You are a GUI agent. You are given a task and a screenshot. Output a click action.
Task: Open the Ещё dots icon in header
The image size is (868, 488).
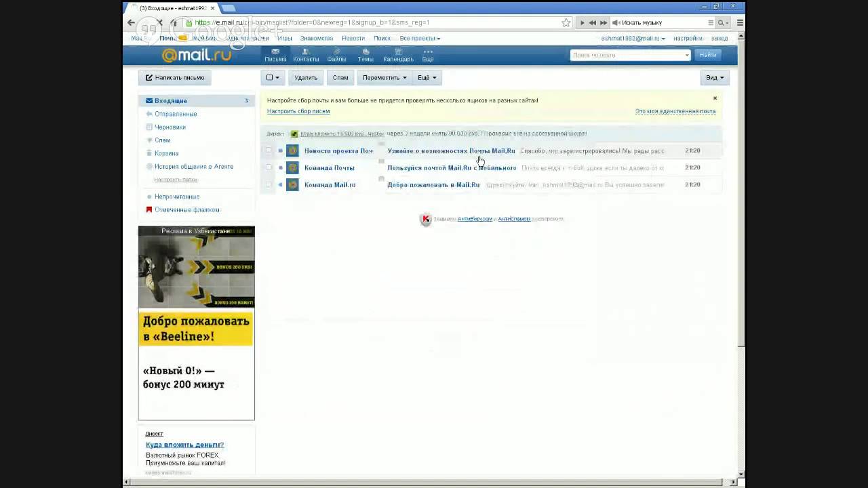(428, 55)
